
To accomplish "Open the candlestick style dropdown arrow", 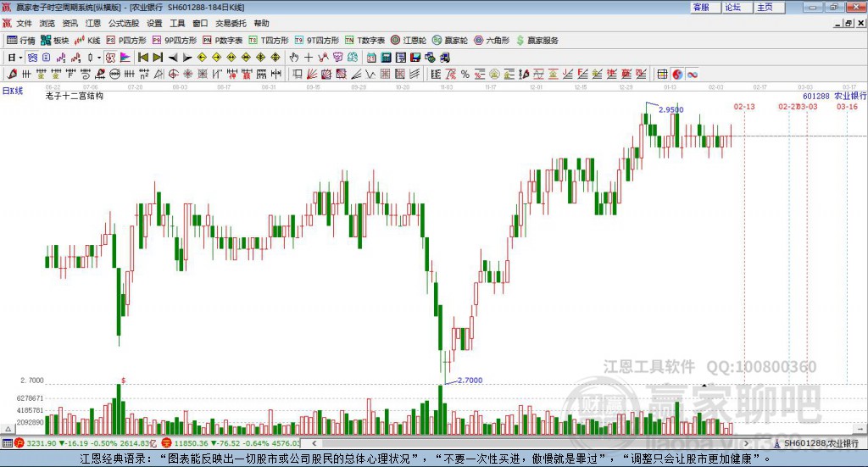I will (x=99, y=58).
